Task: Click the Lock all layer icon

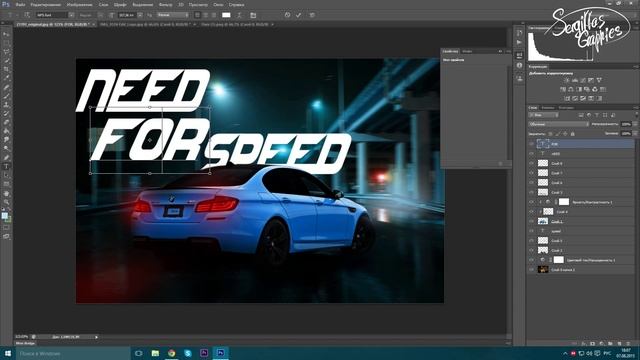Action: click(572, 134)
